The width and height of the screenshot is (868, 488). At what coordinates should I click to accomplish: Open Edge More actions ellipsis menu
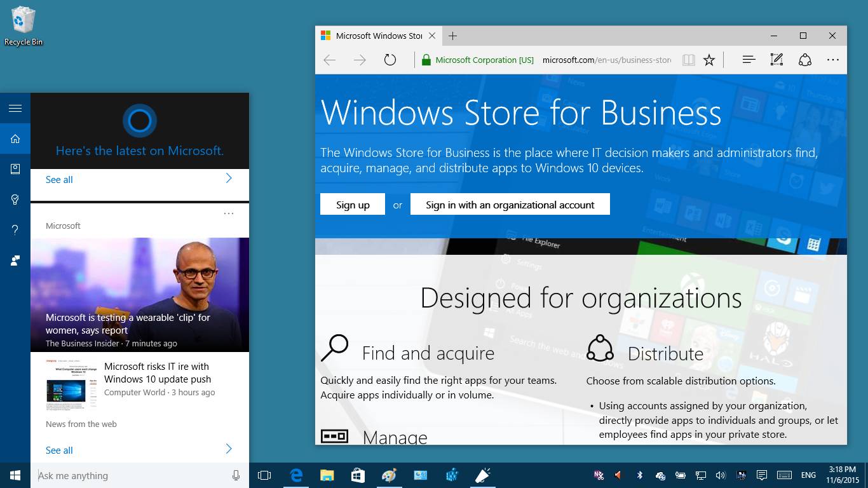point(833,60)
